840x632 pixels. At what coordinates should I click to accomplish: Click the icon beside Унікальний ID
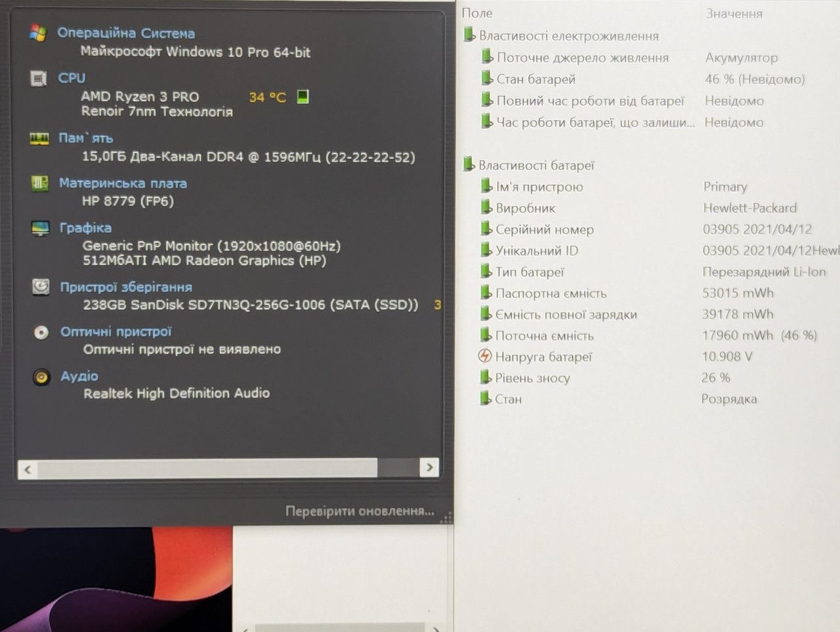click(x=486, y=250)
